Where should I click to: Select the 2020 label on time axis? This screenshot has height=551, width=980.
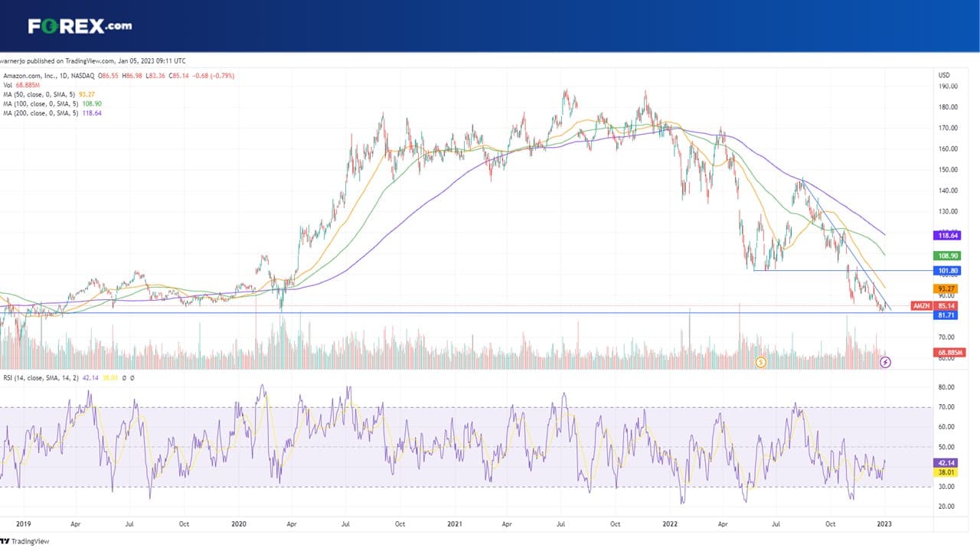(239, 525)
